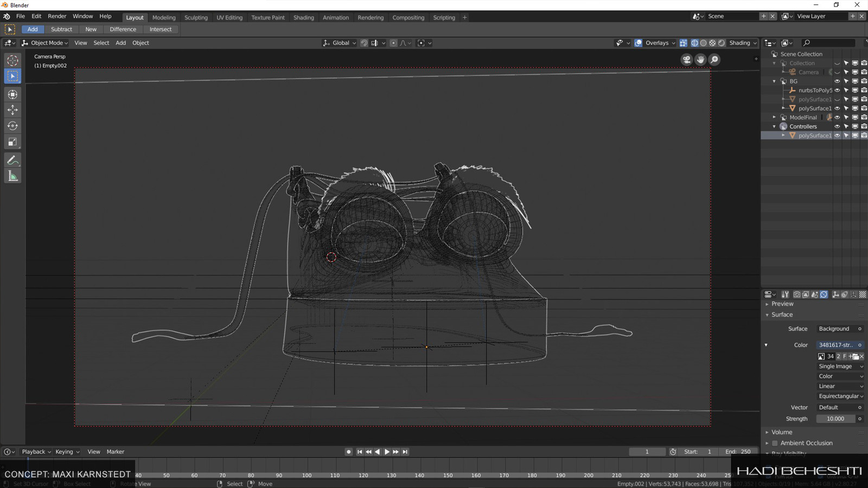Open the Global orientation dropdown
Viewport: 868px width, 488px height.
340,43
